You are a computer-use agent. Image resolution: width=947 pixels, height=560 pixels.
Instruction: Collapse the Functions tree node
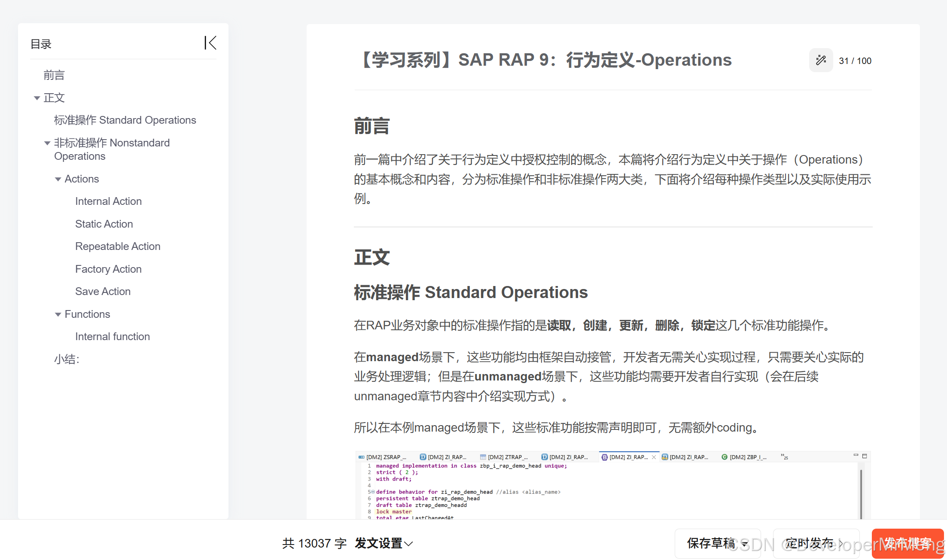coord(58,315)
